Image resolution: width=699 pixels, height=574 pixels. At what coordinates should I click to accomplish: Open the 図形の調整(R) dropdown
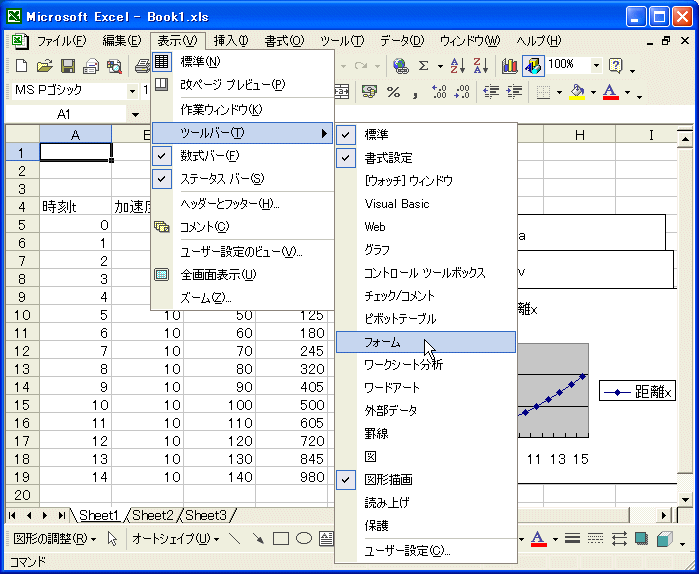coord(54,539)
